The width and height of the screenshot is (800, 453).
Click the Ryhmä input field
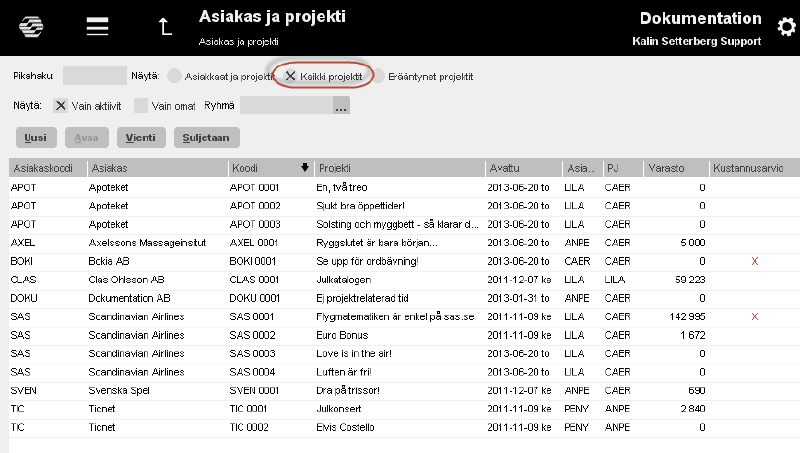[x=286, y=106]
